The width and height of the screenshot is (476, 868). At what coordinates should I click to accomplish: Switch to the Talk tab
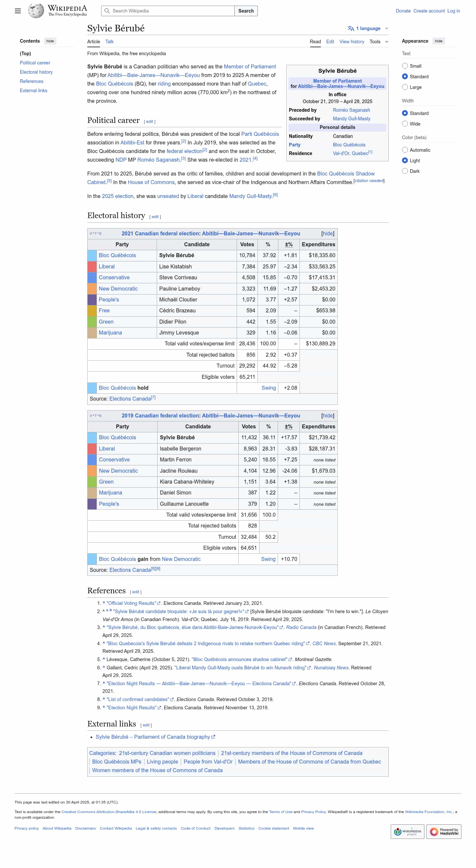click(109, 42)
